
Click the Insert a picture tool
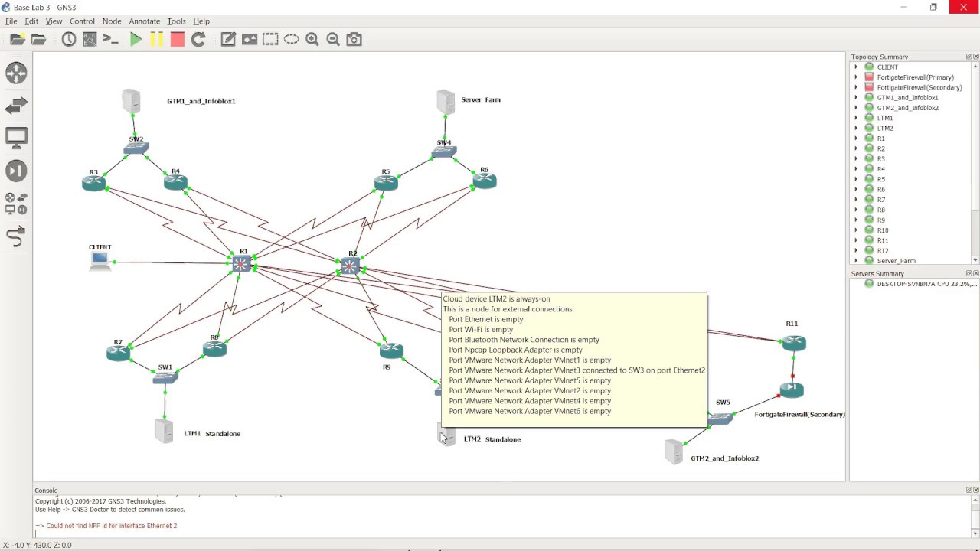(x=250, y=39)
